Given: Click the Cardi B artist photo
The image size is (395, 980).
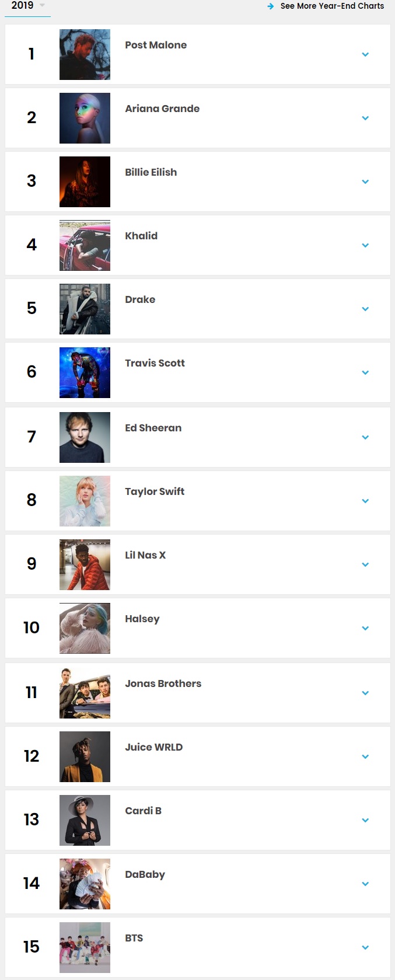Looking at the screenshot, I should coord(85,820).
